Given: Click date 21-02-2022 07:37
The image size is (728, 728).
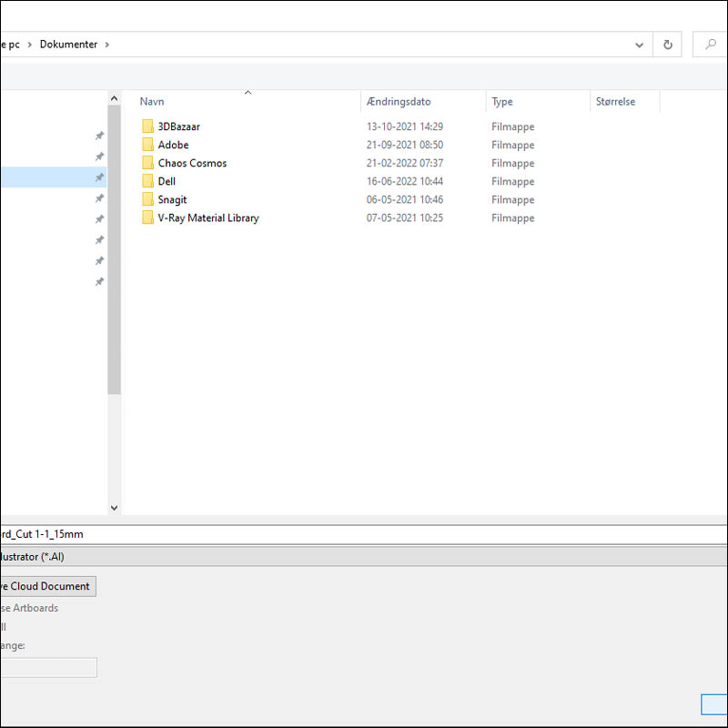Looking at the screenshot, I should (405, 163).
